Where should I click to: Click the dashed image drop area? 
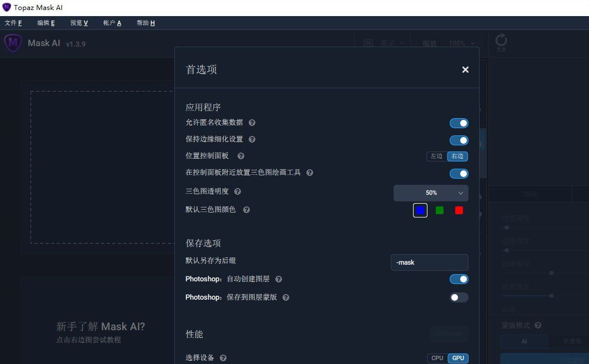pos(102,167)
